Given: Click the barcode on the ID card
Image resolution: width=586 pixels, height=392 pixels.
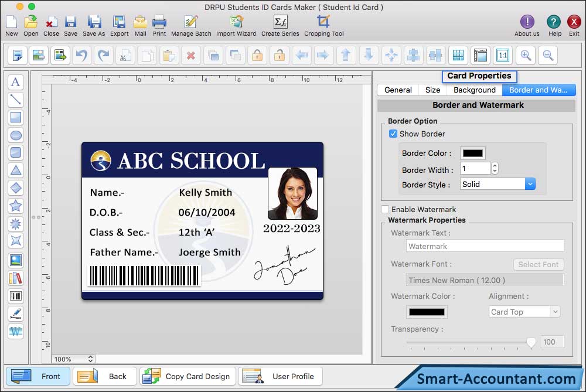Looking at the screenshot, I should 144,275.
